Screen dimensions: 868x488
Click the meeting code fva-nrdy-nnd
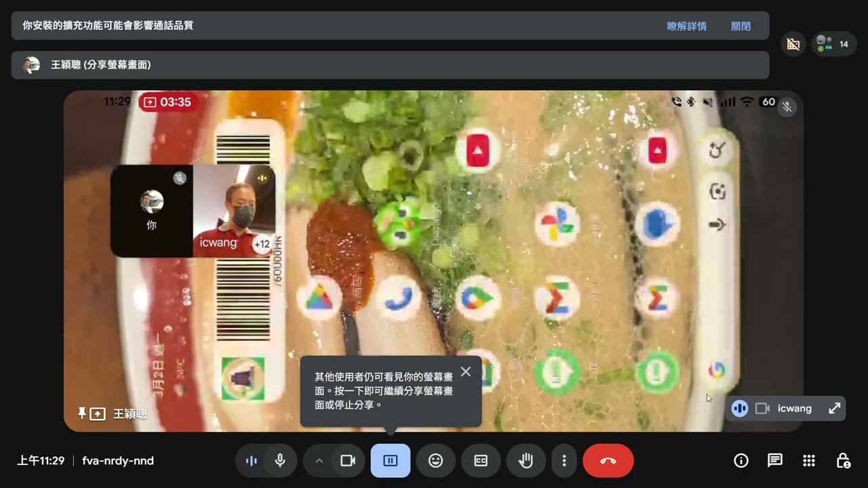[118, 461]
